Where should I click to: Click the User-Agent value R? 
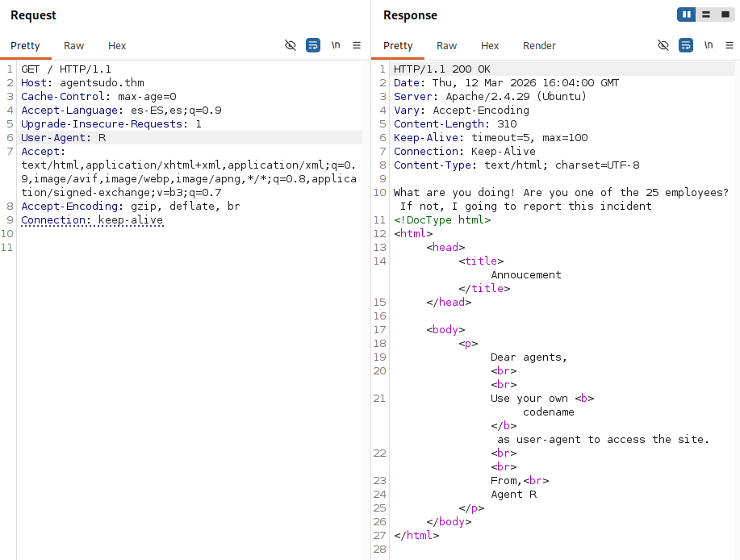[x=102, y=138]
